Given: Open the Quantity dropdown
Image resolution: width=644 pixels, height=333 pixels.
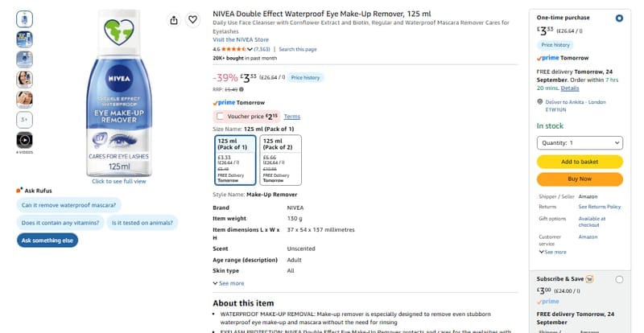Looking at the screenshot, I should [x=580, y=143].
